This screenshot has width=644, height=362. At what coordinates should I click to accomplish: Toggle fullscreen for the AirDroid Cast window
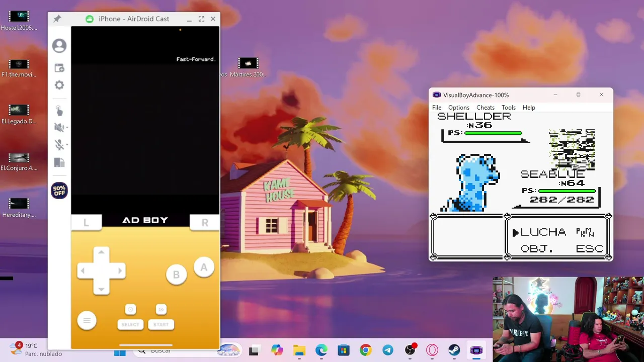click(201, 19)
